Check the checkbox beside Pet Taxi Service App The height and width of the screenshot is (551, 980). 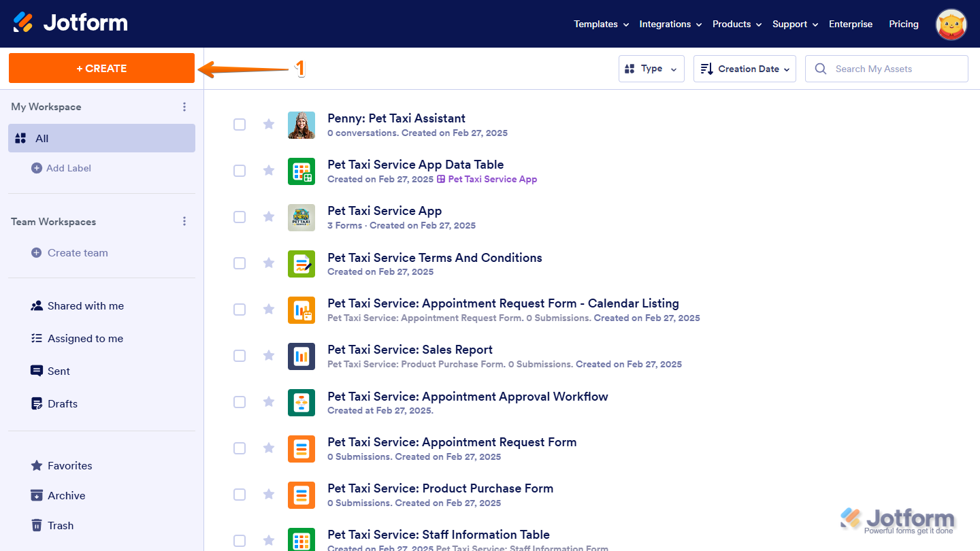tap(240, 217)
